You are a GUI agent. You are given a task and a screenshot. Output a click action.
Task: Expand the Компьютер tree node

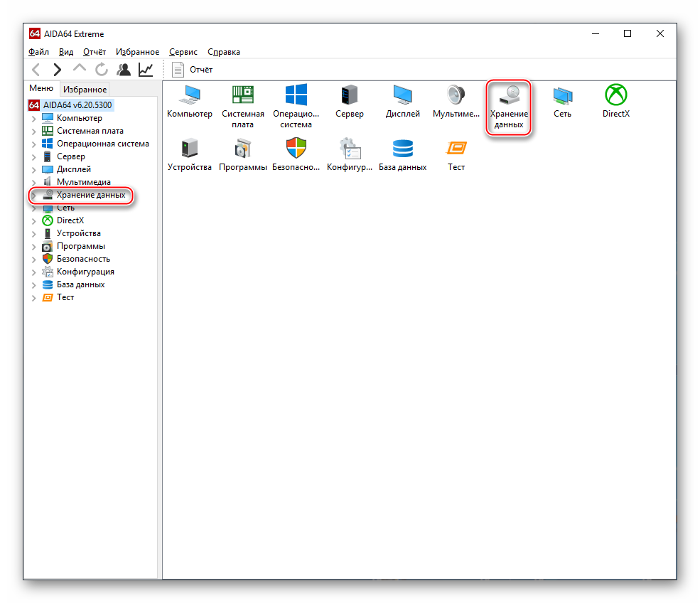[x=34, y=119]
